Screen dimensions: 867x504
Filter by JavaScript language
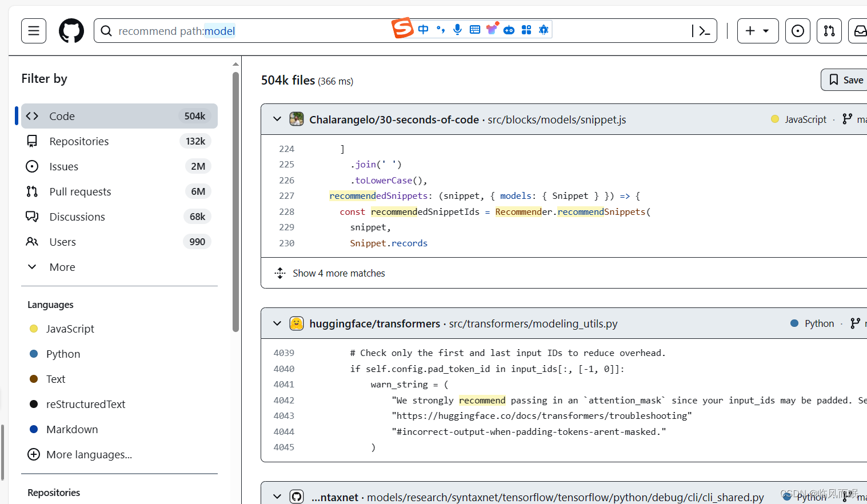pos(70,329)
